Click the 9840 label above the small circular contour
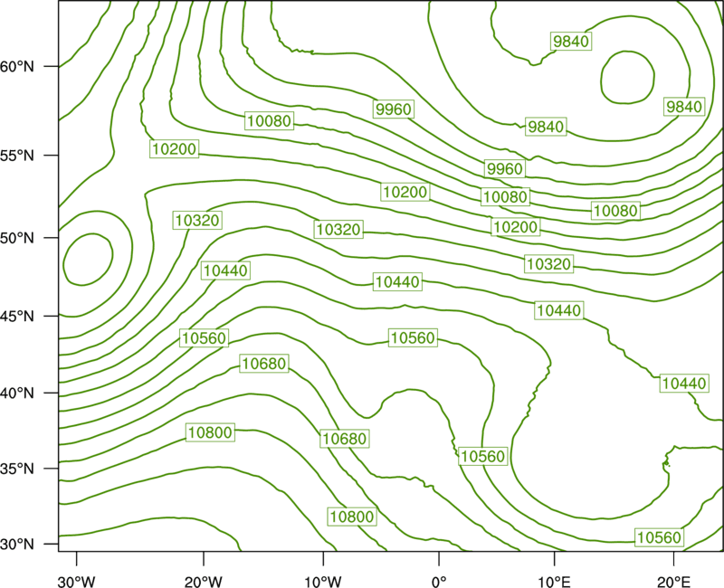The height and width of the screenshot is (588, 724). tap(571, 41)
